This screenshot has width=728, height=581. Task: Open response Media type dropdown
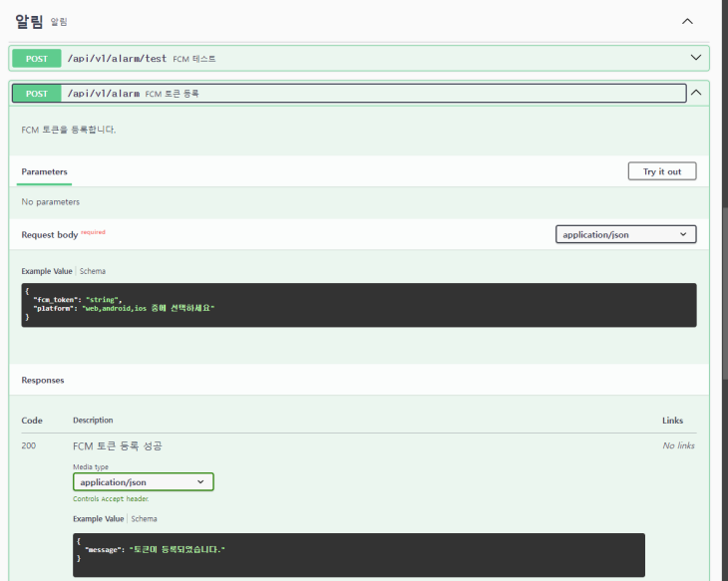(144, 482)
